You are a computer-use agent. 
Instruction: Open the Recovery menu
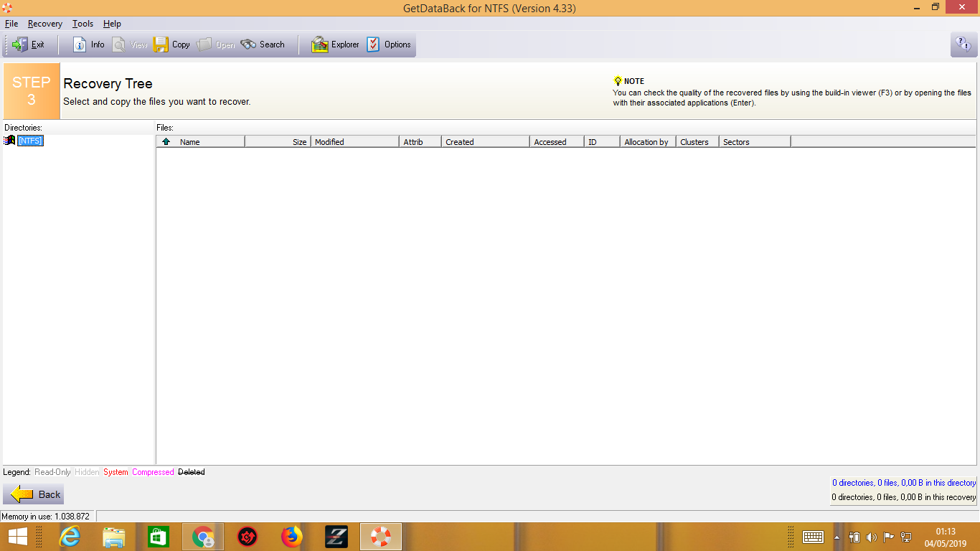45,24
